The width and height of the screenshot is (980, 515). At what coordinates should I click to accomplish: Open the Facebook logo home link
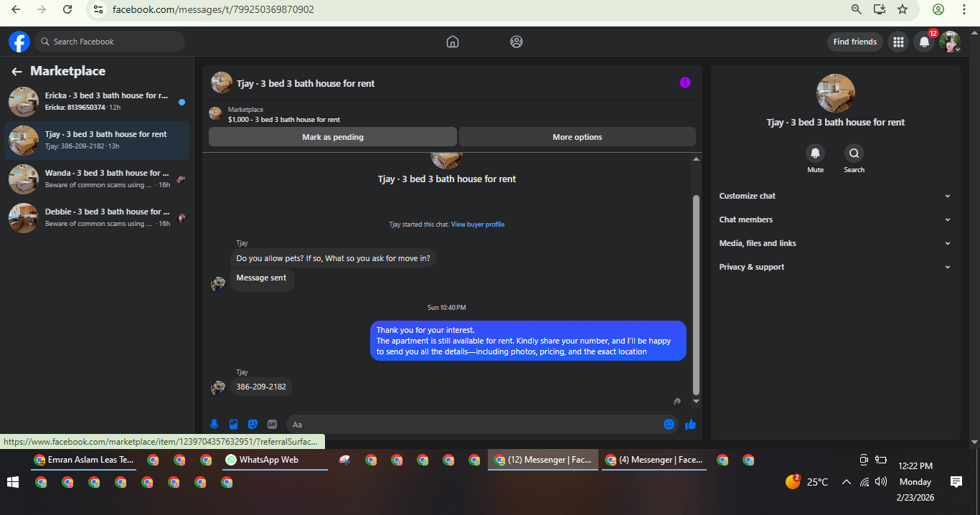[x=19, y=42]
